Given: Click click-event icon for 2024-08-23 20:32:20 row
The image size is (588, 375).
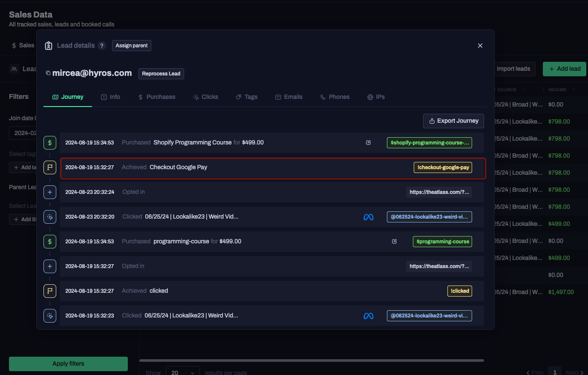Looking at the screenshot, I should click(x=50, y=217).
